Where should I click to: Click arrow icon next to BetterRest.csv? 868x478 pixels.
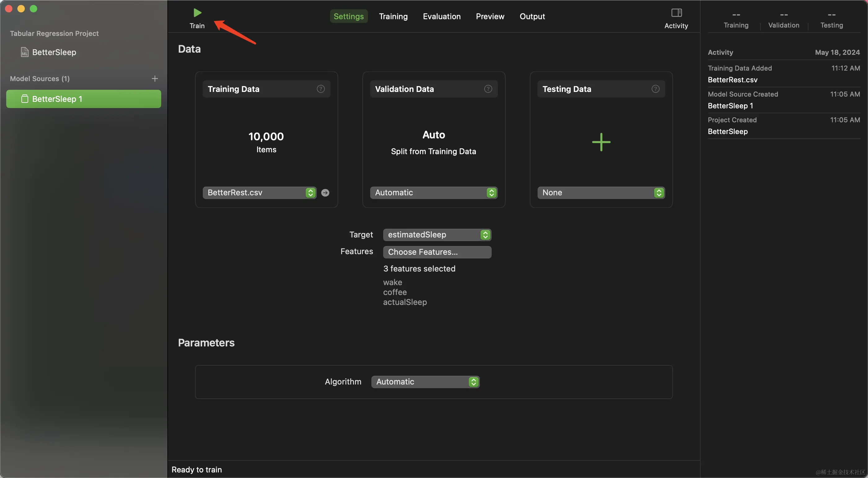click(325, 193)
